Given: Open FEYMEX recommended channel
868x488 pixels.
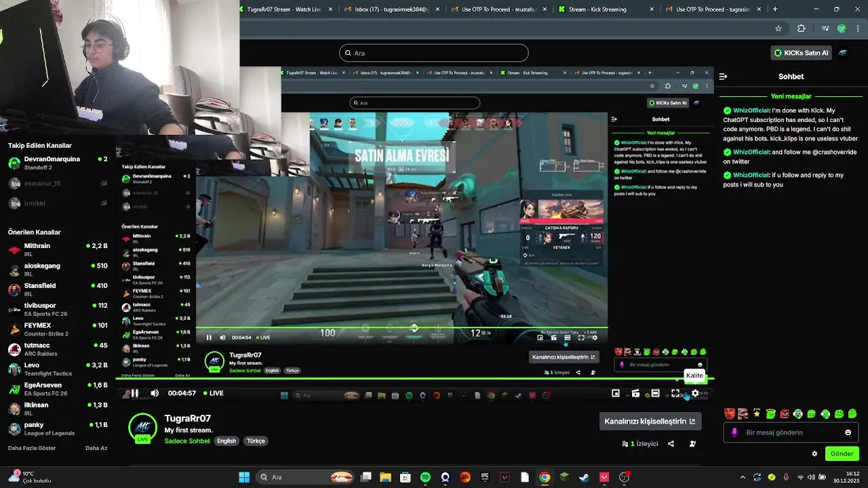Looking at the screenshot, I should (58, 329).
